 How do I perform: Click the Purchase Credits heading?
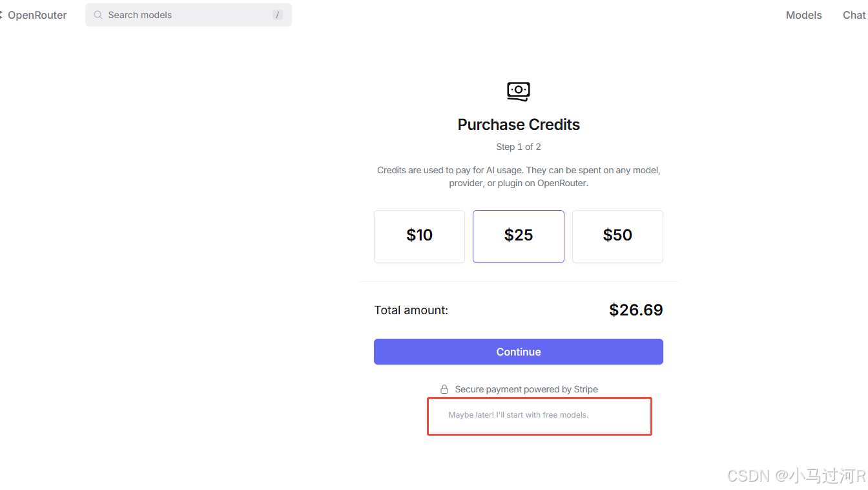(519, 125)
